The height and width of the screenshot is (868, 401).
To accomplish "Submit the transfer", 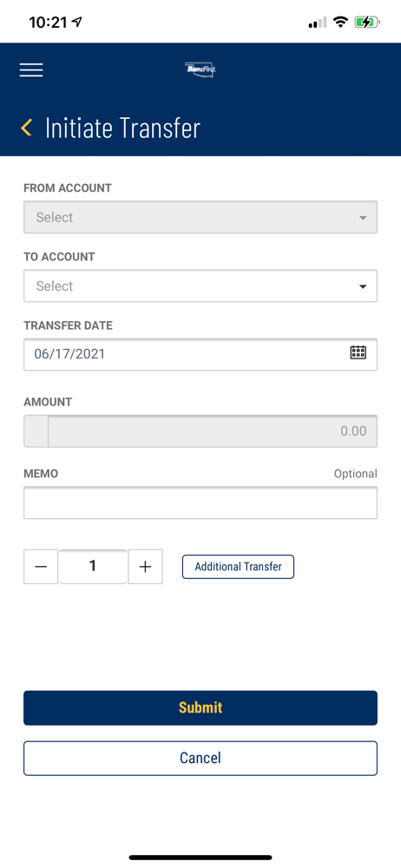I will point(200,707).
